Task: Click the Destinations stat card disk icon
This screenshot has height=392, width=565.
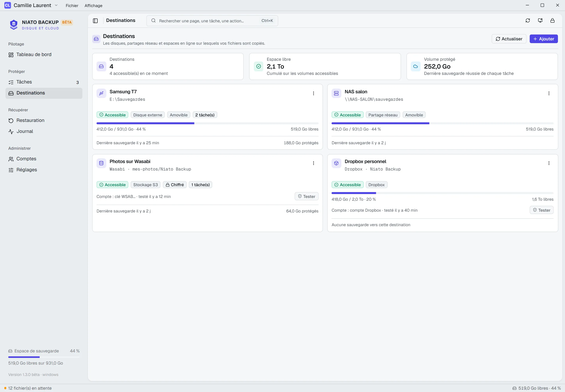Action: tap(101, 66)
